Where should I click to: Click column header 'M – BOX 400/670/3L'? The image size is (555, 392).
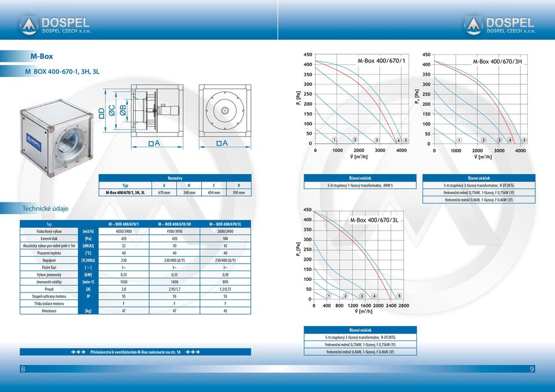pos(225,224)
